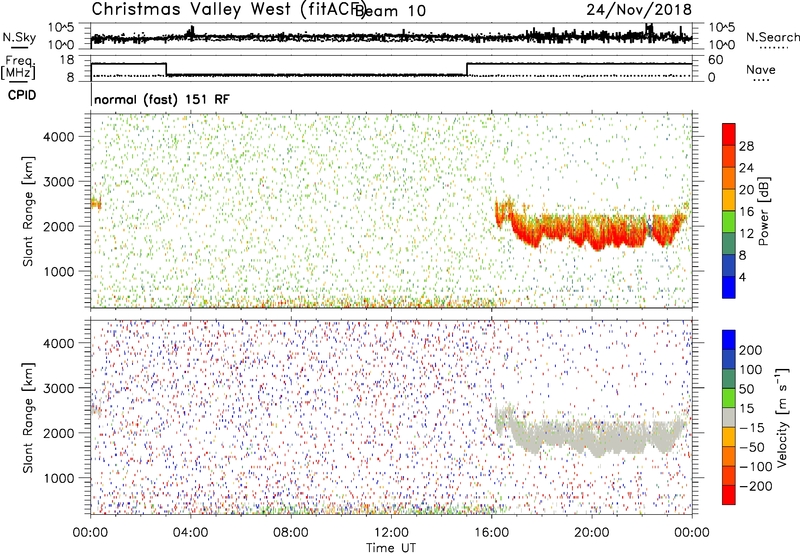This screenshot has width=800, height=554.
Task: Click the 'N.Sky' legend label
Action: [x=19, y=37]
